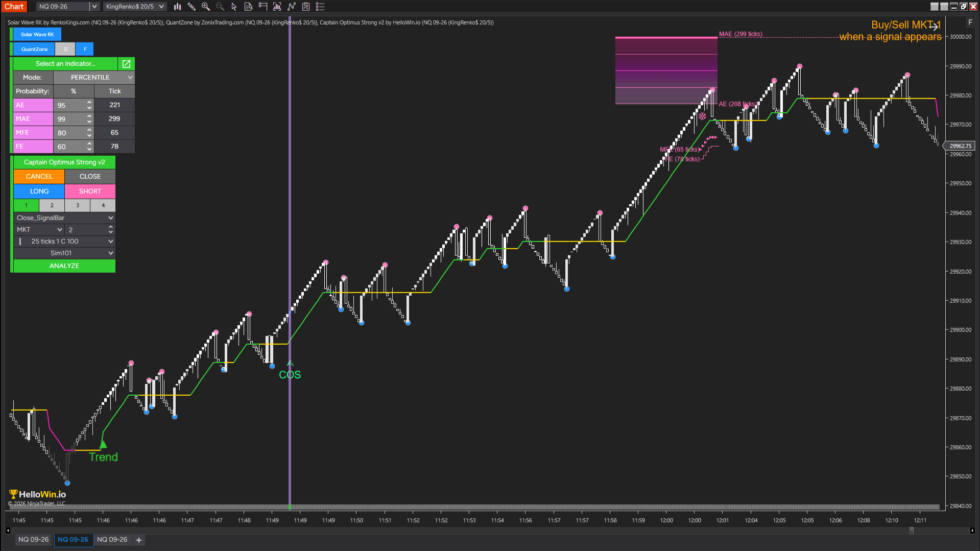Click the pink SHORT button
980x551 pixels.
[90, 191]
